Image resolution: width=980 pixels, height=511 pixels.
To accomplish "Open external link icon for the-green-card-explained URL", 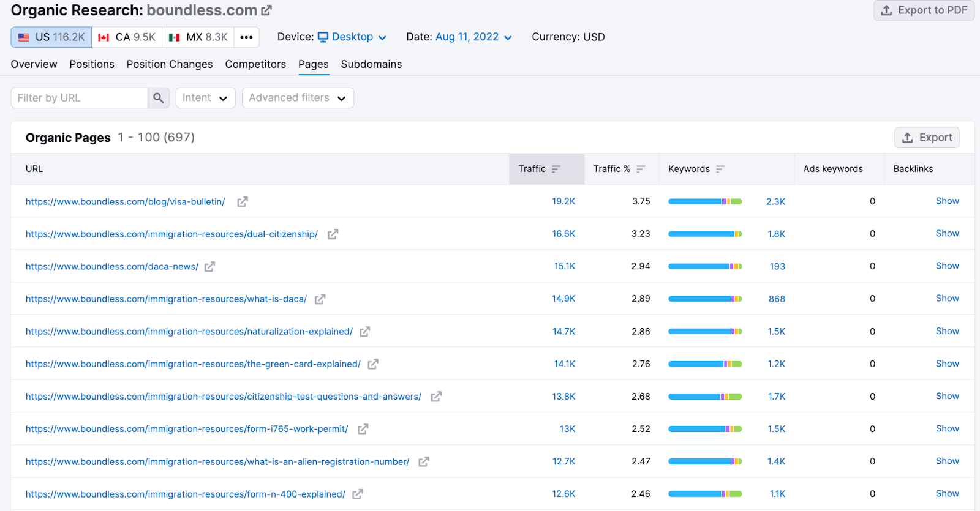I will pyautogui.click(x=373, y=364).
